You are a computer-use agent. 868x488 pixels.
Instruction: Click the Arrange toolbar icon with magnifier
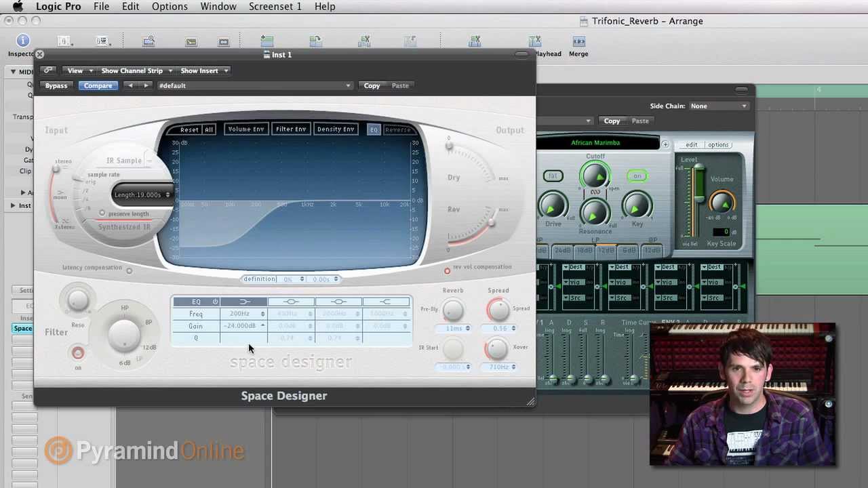(x=149, y=42)
